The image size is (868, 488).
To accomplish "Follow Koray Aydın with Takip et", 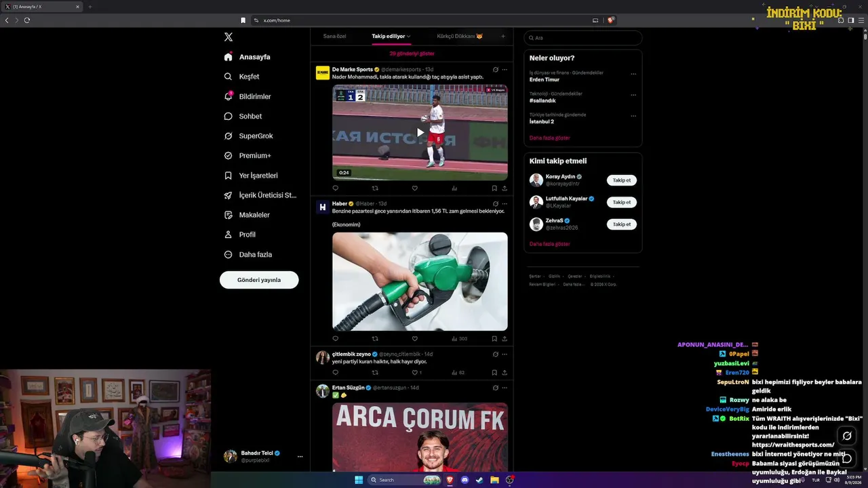I will pos(622,180).
